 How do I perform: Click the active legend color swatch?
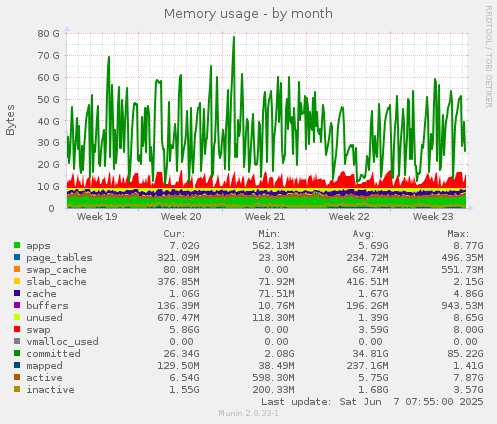point(17,377)
